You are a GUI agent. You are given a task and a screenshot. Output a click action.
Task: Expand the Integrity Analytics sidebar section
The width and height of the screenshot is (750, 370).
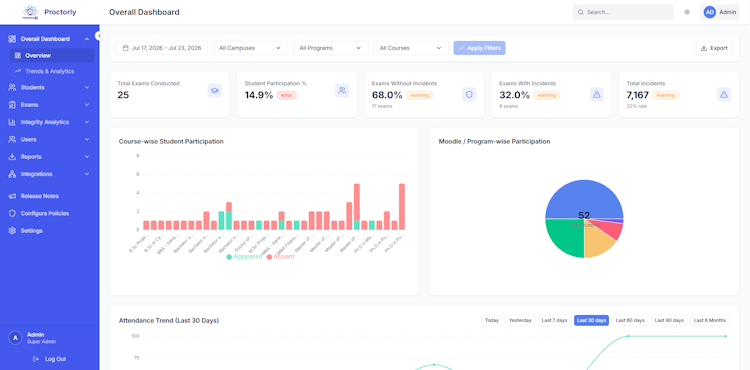pyautogui.click(x=49, y=122)
